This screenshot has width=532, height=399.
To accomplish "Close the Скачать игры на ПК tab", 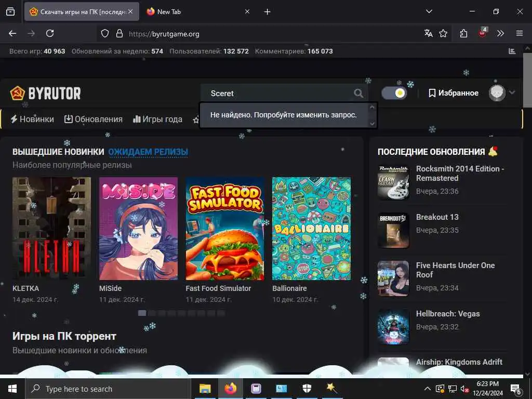I will coord(130,11).
